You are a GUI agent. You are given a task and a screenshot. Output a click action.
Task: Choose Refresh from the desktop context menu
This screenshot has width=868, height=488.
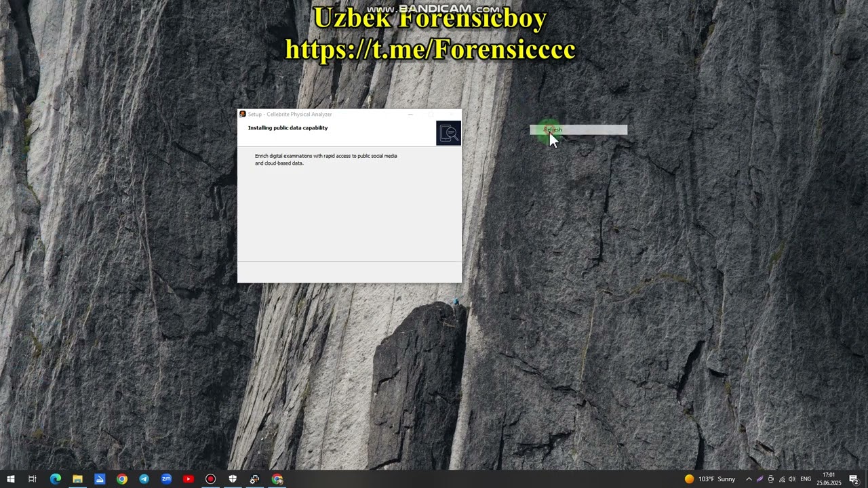point(578,129)
